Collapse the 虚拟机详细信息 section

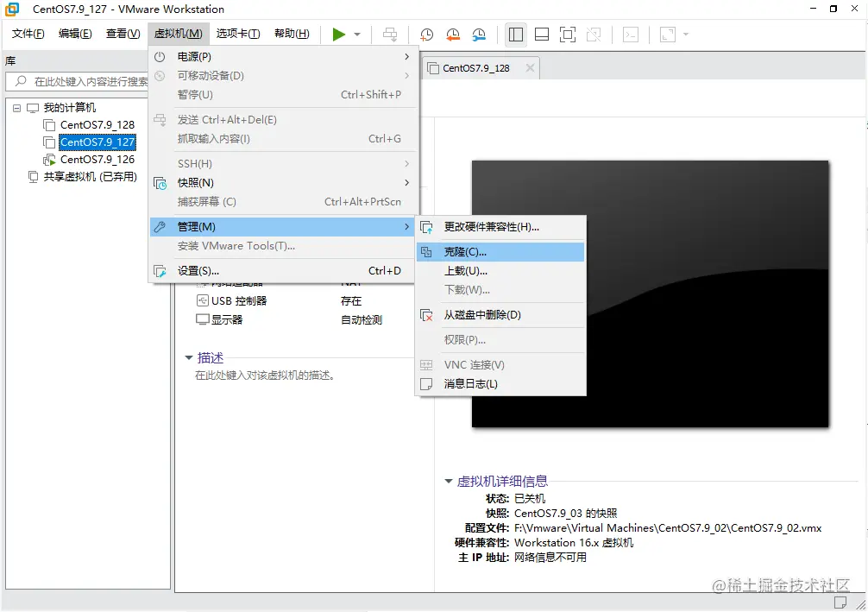[449, 482]
